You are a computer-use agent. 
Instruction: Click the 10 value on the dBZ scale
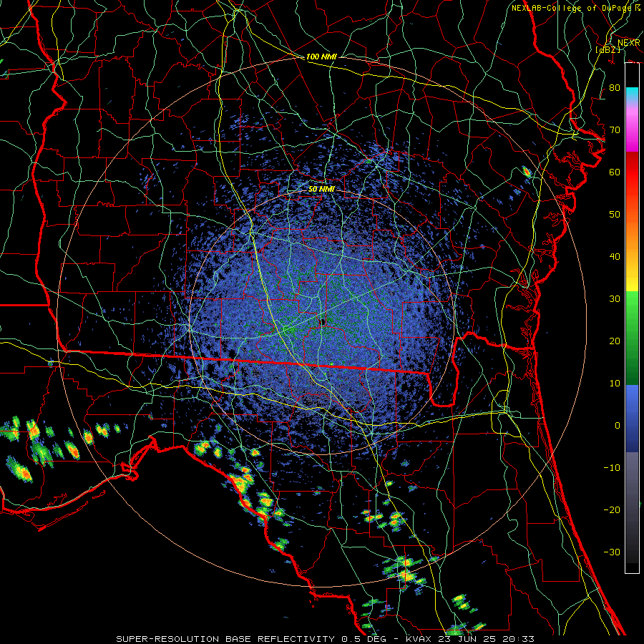pos(615,384)
